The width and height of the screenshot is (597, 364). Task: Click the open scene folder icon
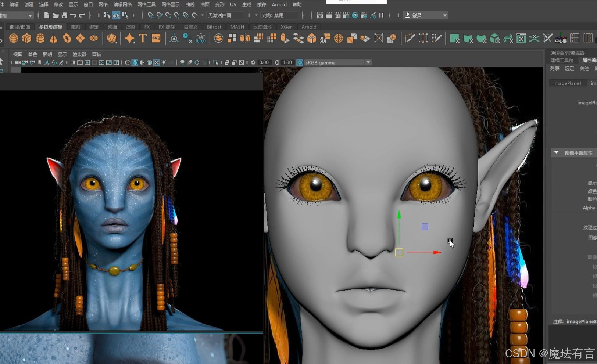(x=55, y=15)
